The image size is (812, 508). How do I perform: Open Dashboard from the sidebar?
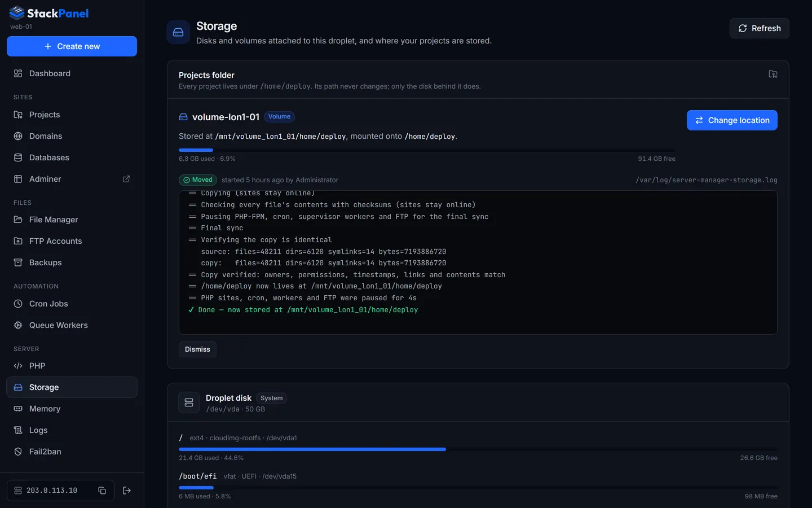(72, 73)
